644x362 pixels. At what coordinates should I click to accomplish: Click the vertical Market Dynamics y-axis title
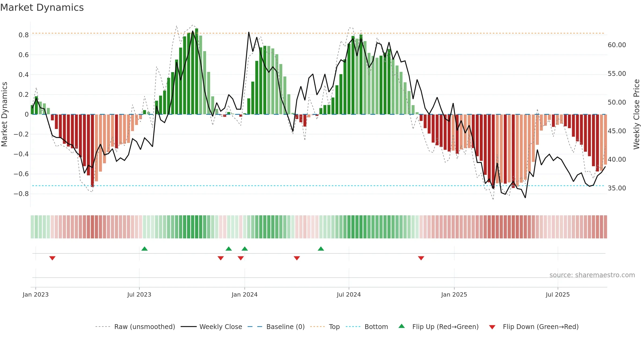pyautogui.click(x=4, y=114)
